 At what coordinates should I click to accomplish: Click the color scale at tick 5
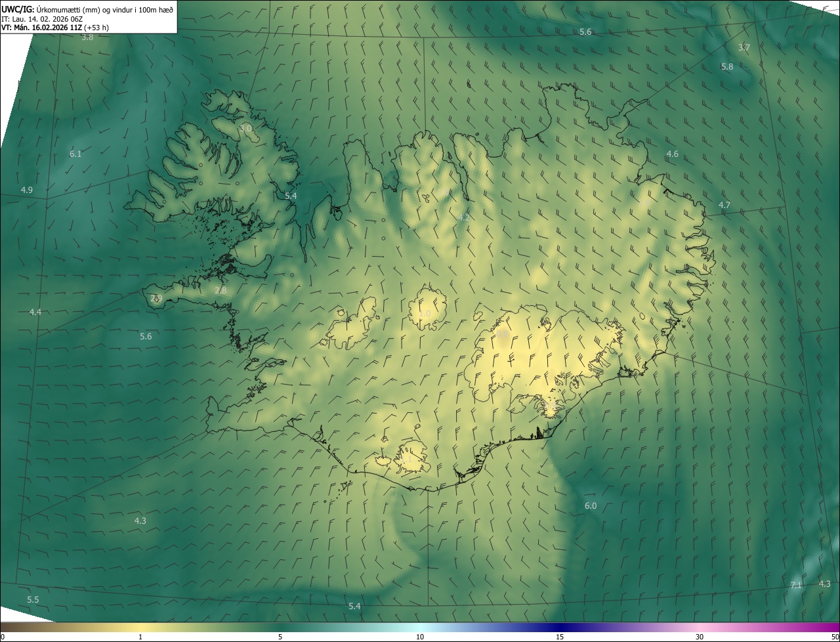click(280, 637)
